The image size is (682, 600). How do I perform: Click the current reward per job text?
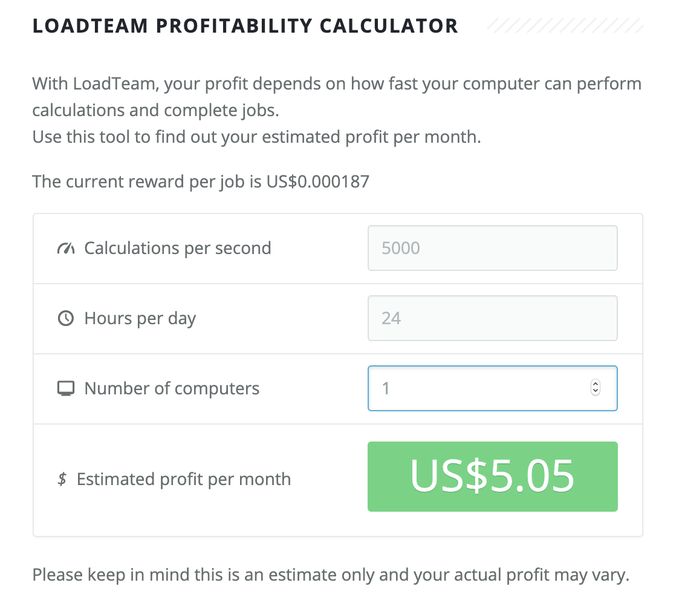[200, 181]
